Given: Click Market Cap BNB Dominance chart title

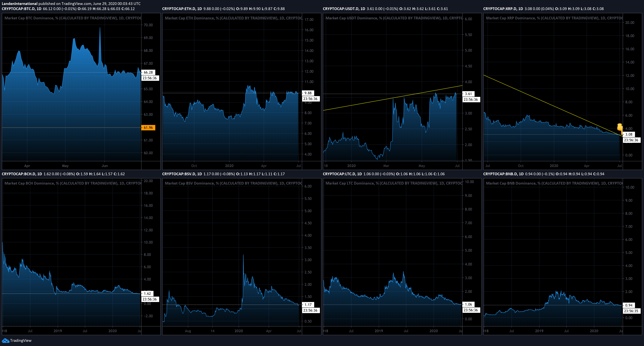Looking at the screenshot, I should tap(554, 183).
